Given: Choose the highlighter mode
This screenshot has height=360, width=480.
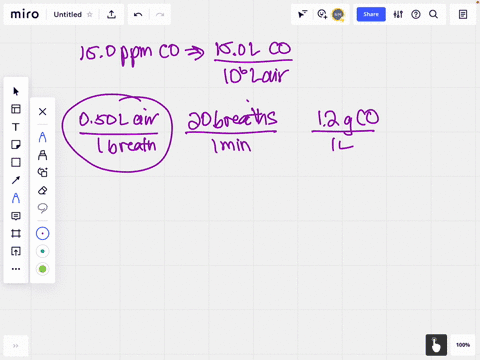Looking at the screenshot, I should [42, 155].
